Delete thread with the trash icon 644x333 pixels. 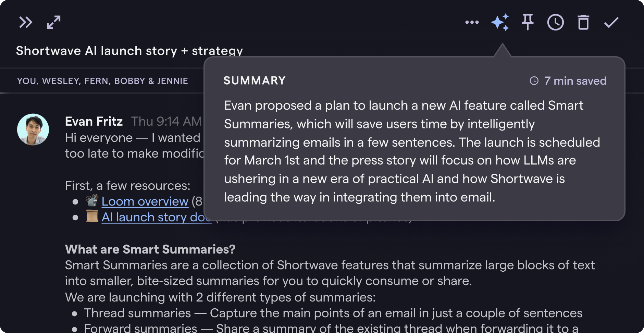click(583, 22)
